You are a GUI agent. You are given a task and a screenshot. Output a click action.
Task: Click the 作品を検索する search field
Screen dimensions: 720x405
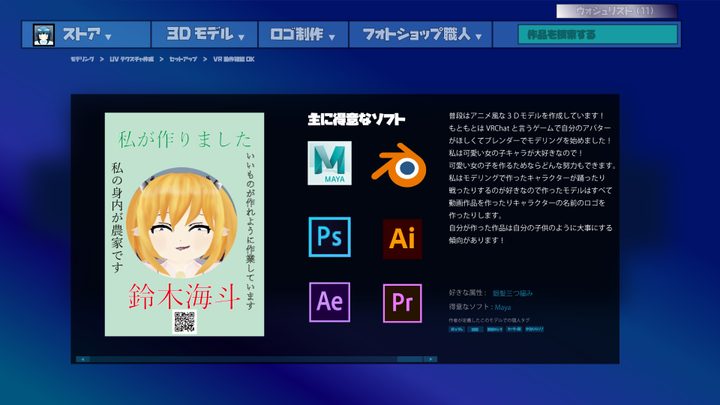click(598, 35)
